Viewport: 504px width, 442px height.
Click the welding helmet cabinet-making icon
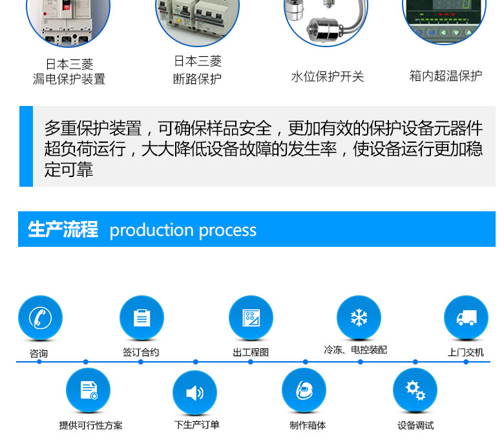point(304,390)
